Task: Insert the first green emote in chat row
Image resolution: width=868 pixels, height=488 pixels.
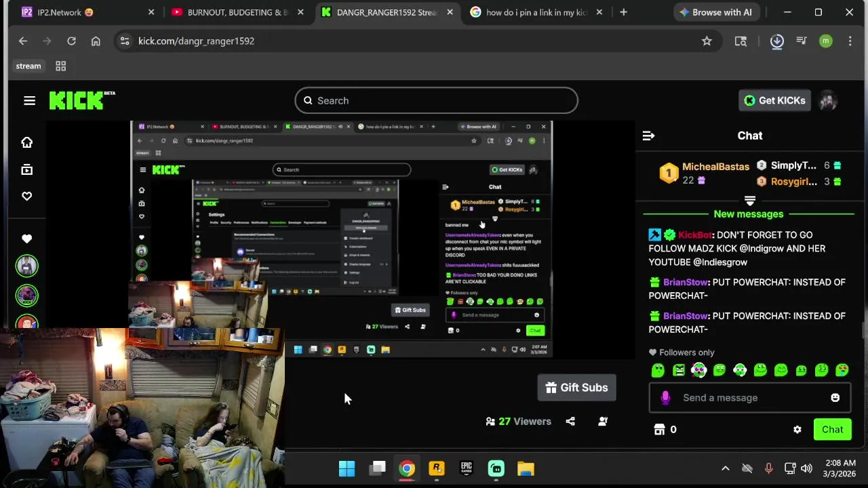Action: click(x=658, y=370)
